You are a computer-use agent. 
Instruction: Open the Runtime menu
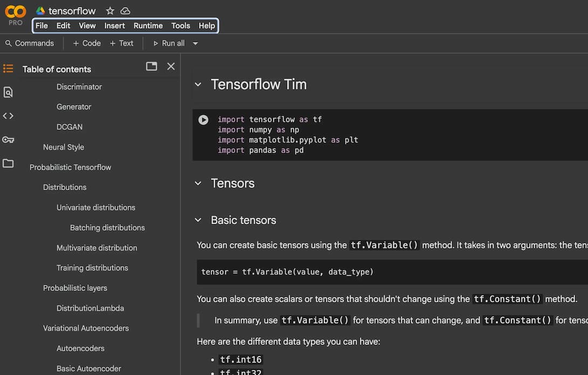(148, 25)
